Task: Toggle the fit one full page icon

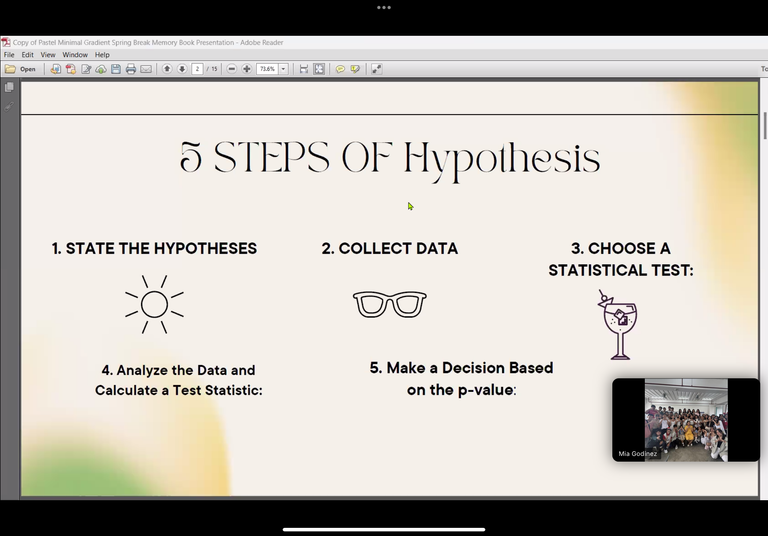Action: (x=319, y=69)
